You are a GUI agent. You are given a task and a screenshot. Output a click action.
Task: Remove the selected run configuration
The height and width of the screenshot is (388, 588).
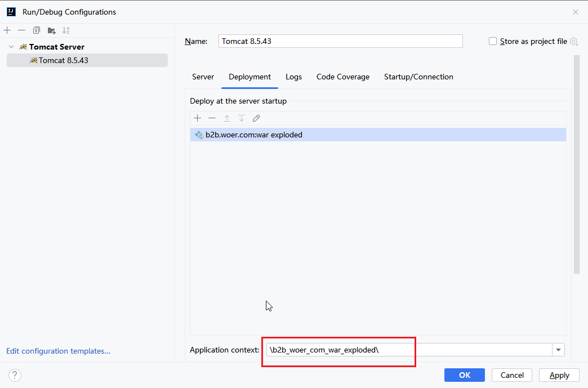point(21,30)
